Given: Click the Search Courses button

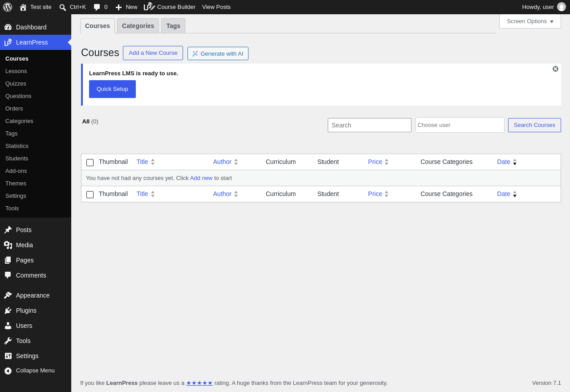Looking at the screenshot, I should (x=534, y=125).
